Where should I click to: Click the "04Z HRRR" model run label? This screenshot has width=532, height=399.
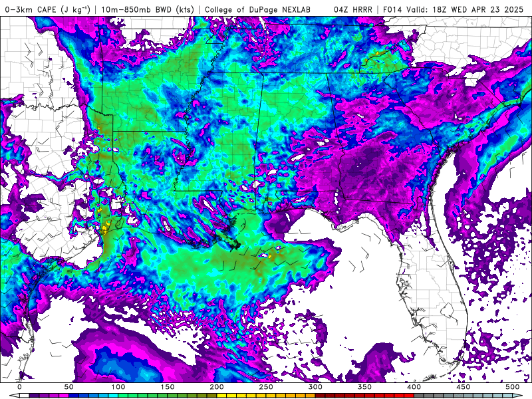(x=353, y=10)
